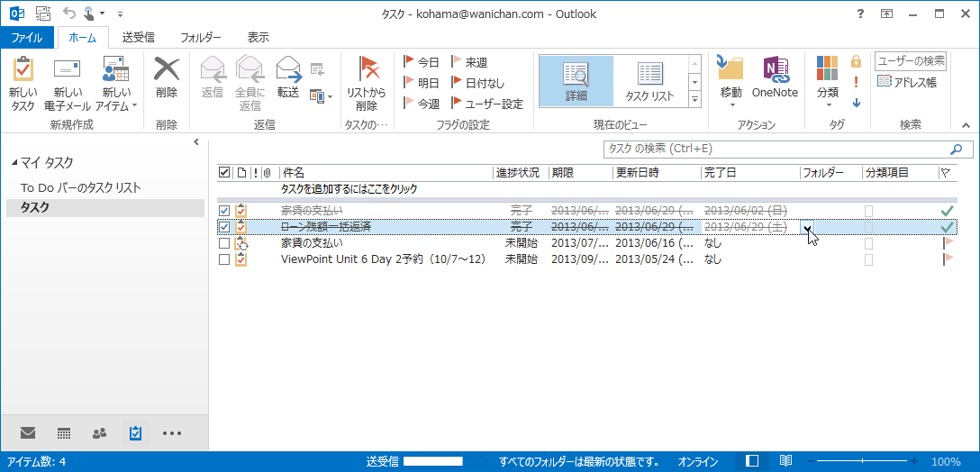Image resolution: width=980 pixels, height=472 pixels.
Task: Click タスクを追加するにはここをクリック row
Action: click(x=587, y=188)
